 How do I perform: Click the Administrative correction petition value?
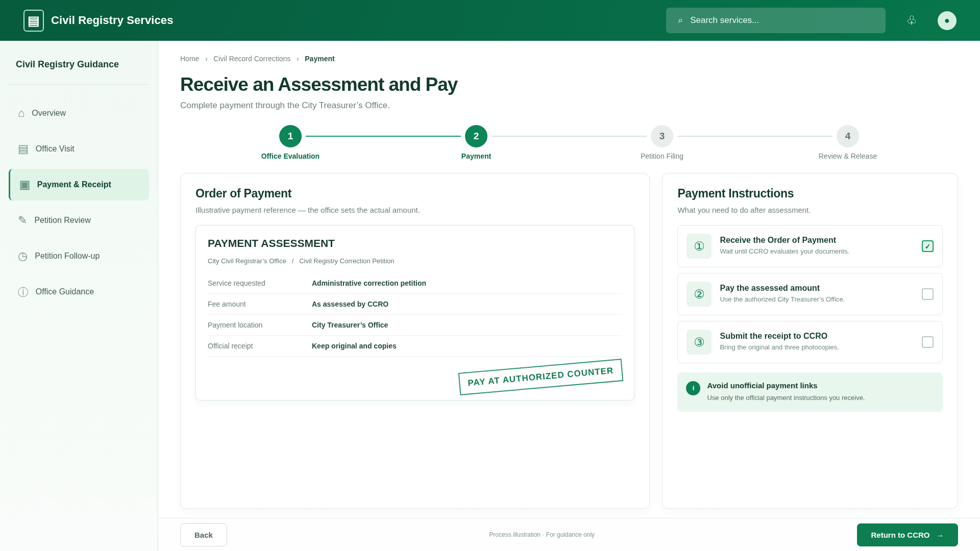[369, 283]
